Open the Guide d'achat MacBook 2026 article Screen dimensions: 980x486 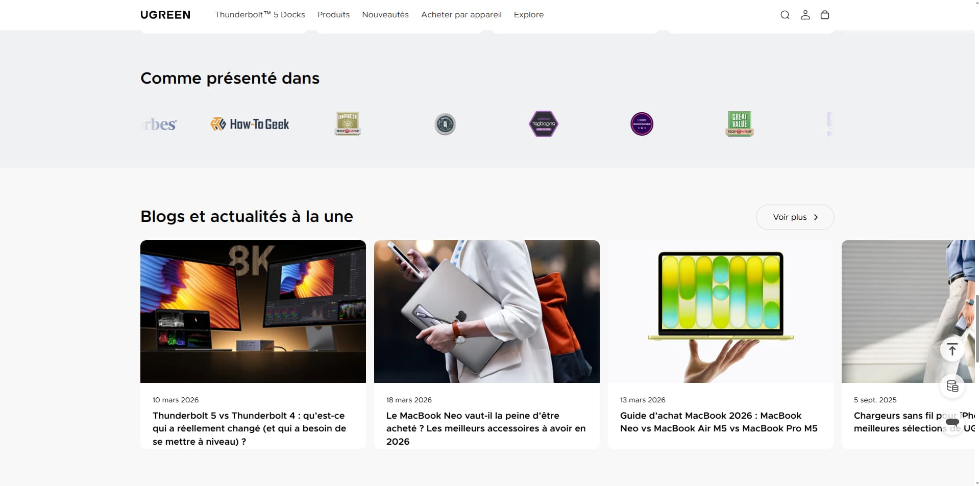click(x=719, y=422)
